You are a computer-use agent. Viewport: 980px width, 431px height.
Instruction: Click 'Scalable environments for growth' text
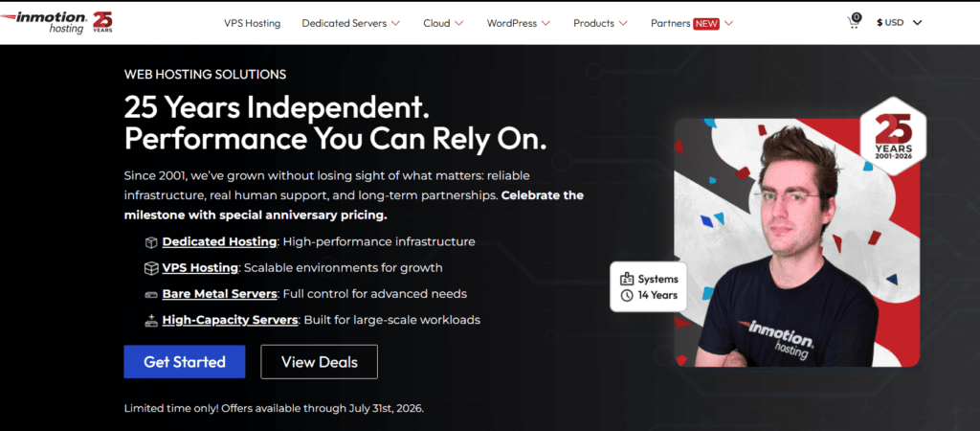[344, 268]
